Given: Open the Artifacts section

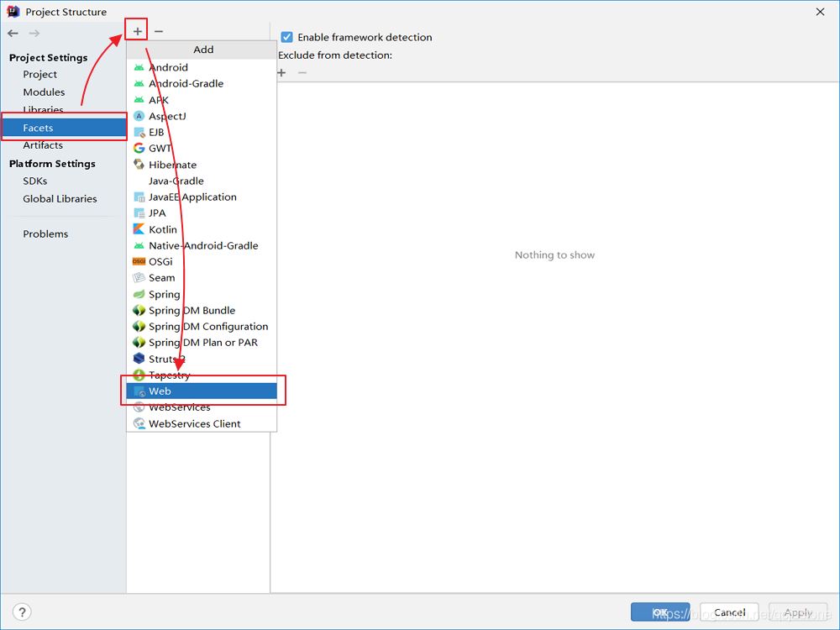Looking at the screenshot, I should click(43, 145).
